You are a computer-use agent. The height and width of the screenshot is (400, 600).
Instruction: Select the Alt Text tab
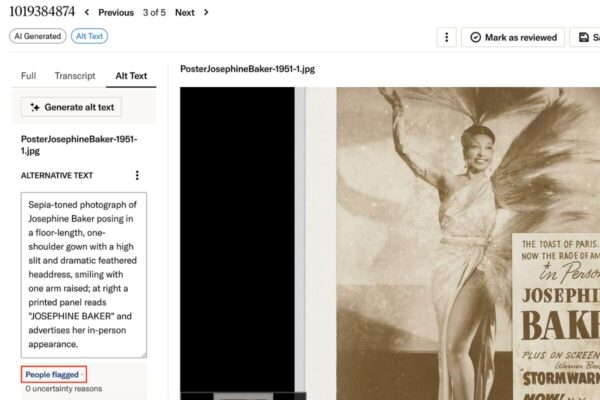[x=131, y=76]
